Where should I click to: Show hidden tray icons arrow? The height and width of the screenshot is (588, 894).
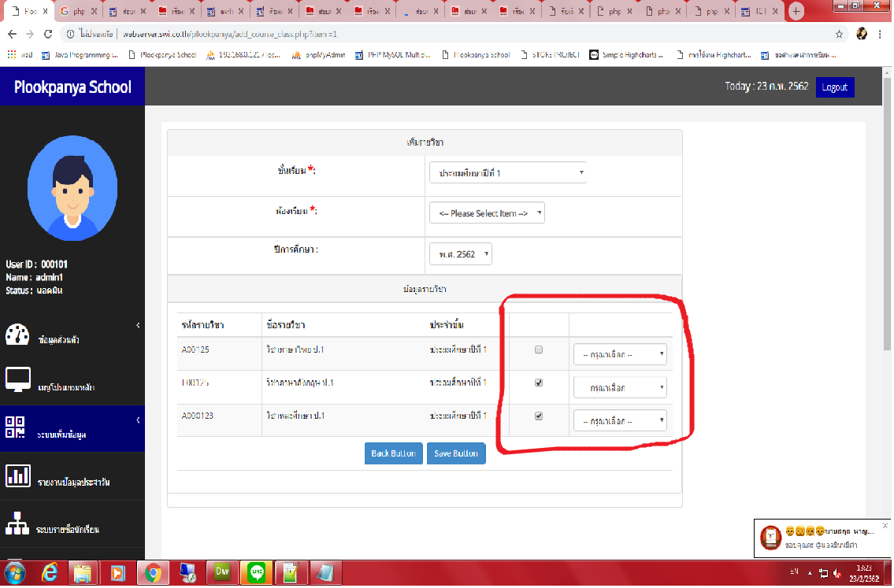(811, 573)
